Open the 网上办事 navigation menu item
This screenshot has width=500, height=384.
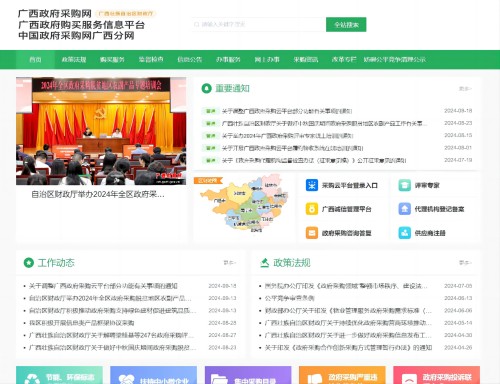pos(267,60)
